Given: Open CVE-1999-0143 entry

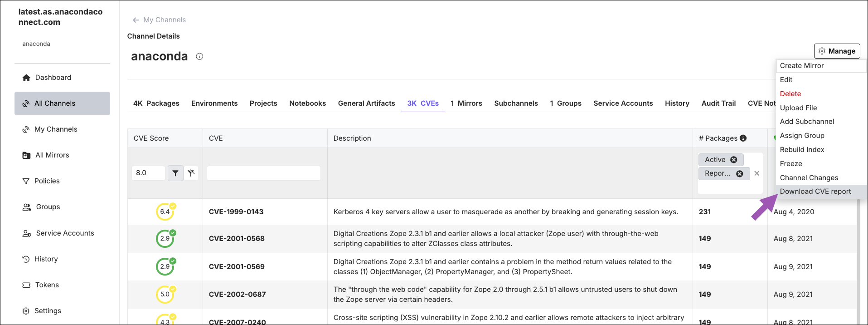Looking at the screenshot, I should (236, 212).
